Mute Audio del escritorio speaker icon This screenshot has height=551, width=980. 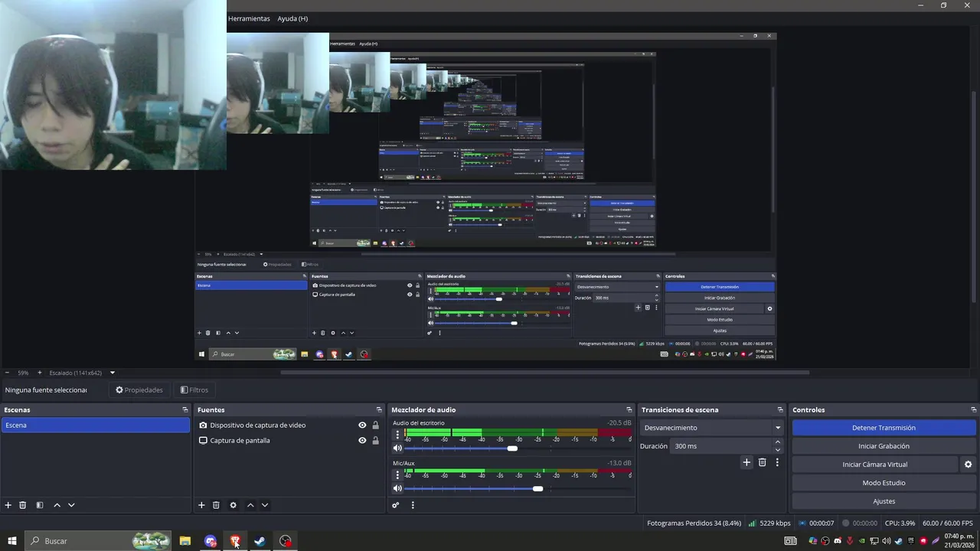(397, 448)
